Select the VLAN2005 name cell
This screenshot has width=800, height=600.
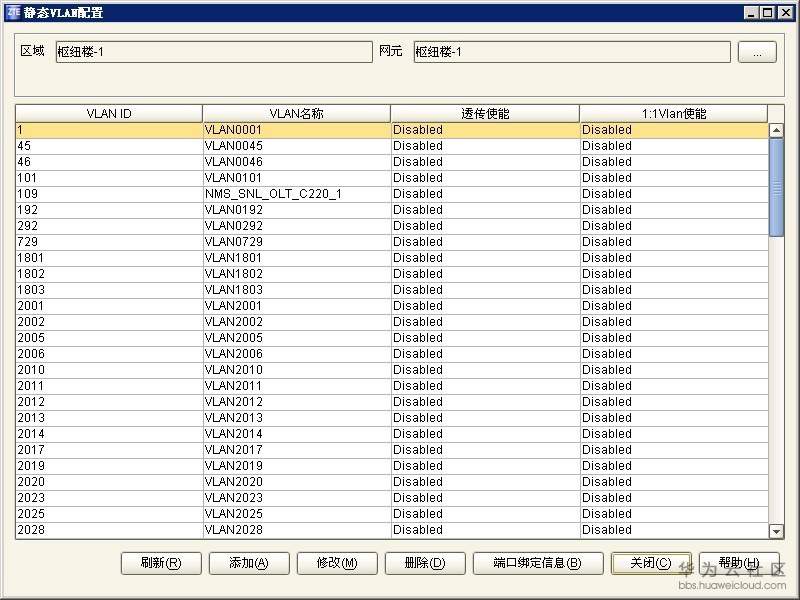(x=297, y=338)
